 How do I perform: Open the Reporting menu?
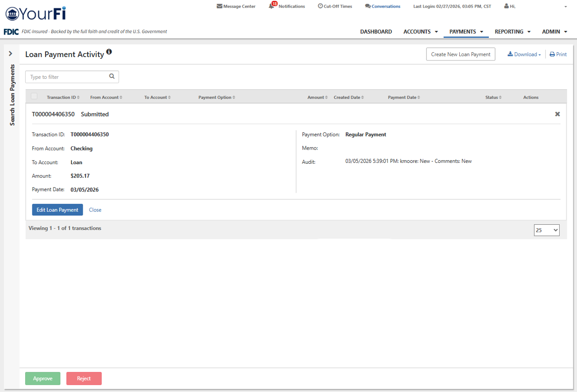(x=512, y=32)
